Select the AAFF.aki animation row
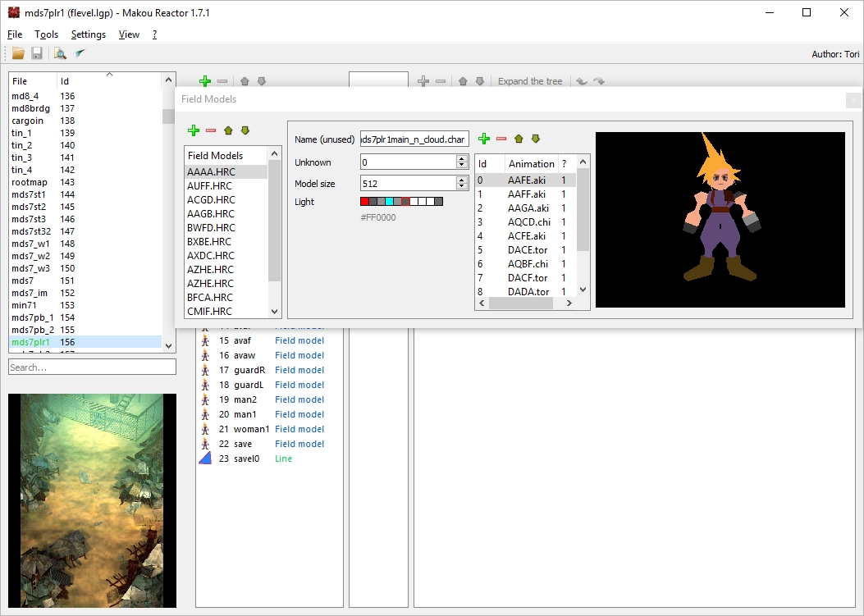864x616 pixels. tap(525, 194)
